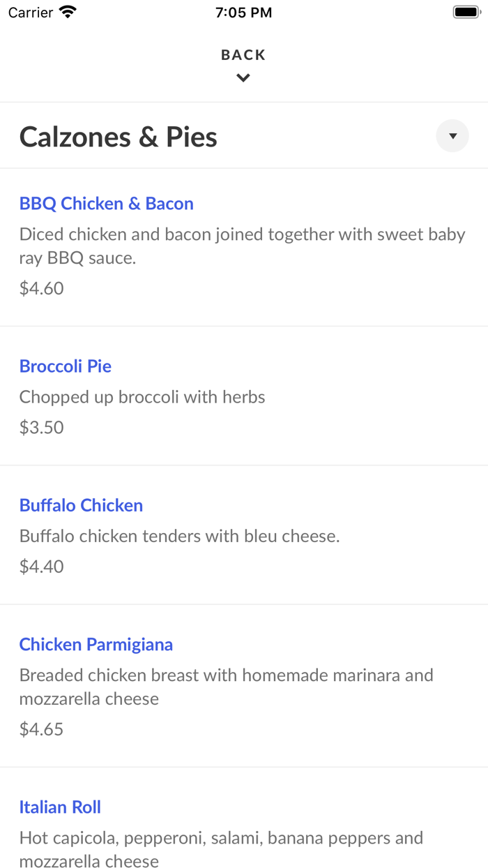Open the Chicken Parmigiana item
Viewport: 488px width, 868px height.
coord(96,644)
